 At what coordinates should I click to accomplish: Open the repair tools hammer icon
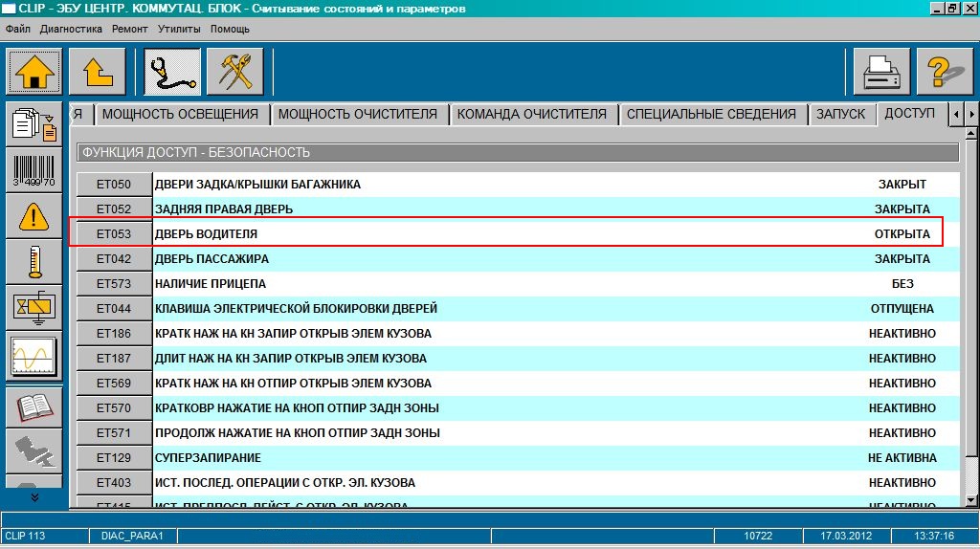[x=235, y=73]
